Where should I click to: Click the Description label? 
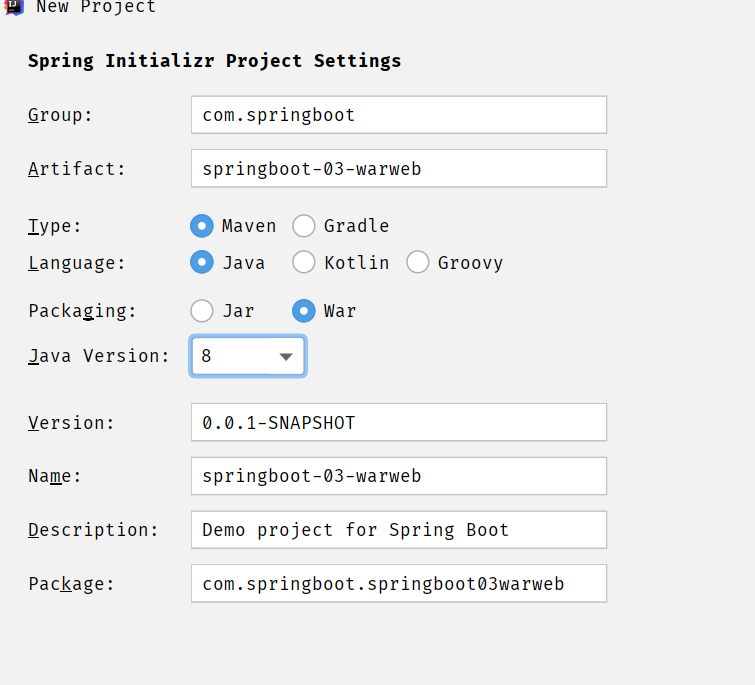(x=93, y=530)
